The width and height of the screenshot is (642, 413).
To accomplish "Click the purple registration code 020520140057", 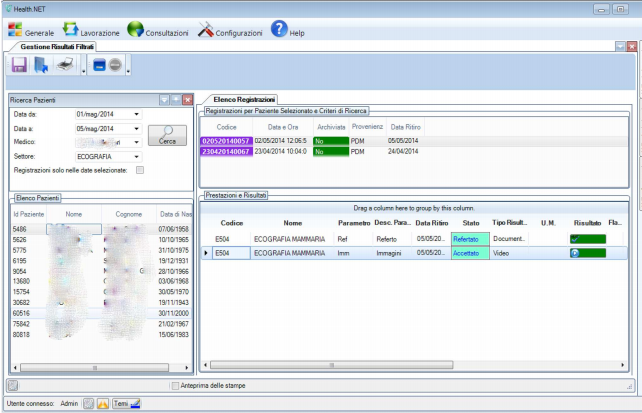I will tap(225, 141).
